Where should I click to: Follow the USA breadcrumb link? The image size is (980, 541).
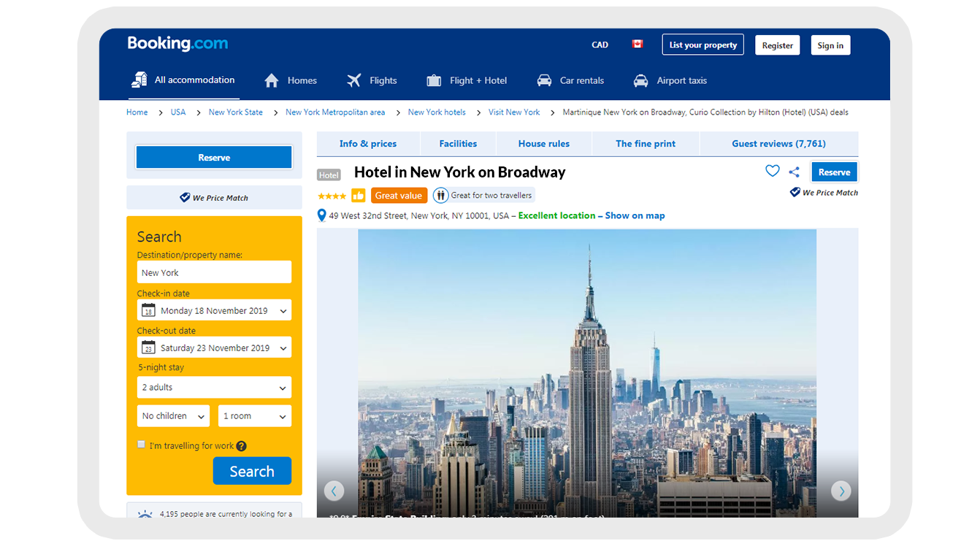click(x=178, y=112)
